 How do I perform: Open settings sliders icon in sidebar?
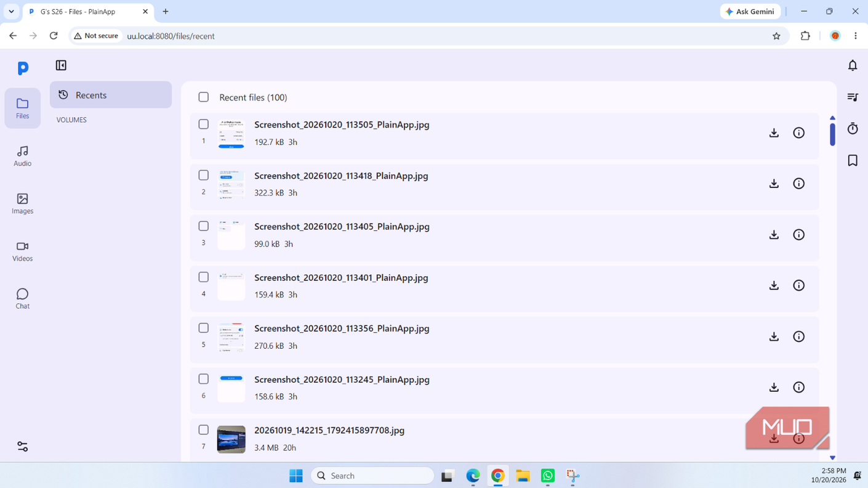[x=22, y=447]
